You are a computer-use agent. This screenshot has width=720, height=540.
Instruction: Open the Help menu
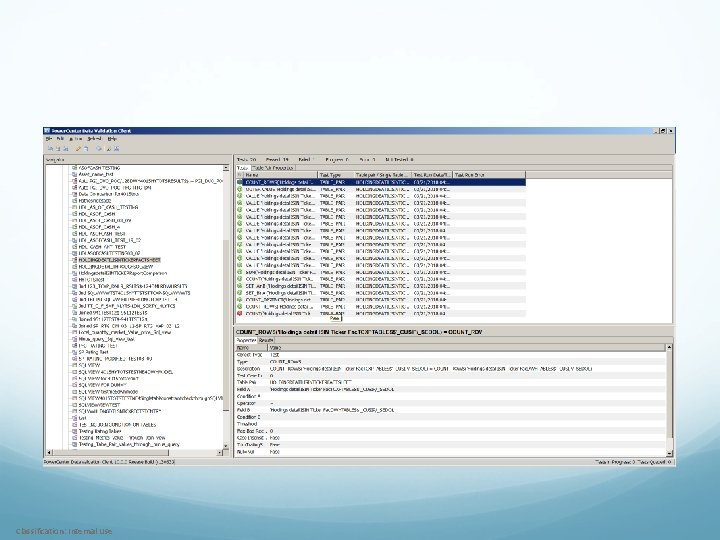point(112,139)
